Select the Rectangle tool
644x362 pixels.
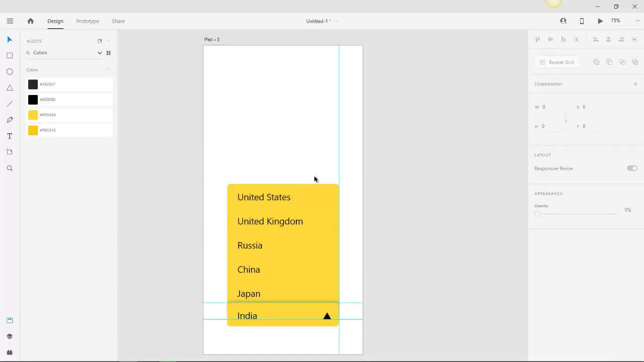(10, 55)
